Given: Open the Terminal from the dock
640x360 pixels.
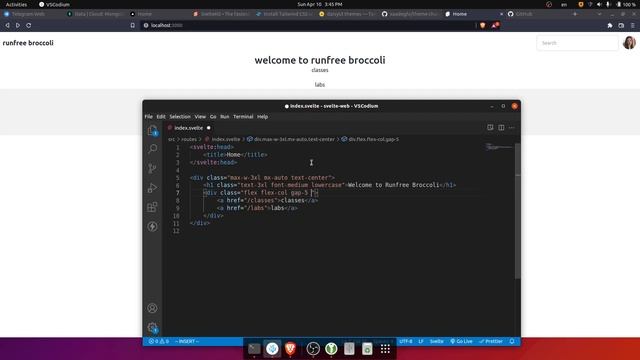Looking at the screenshot, I should (x=254, y=349).
